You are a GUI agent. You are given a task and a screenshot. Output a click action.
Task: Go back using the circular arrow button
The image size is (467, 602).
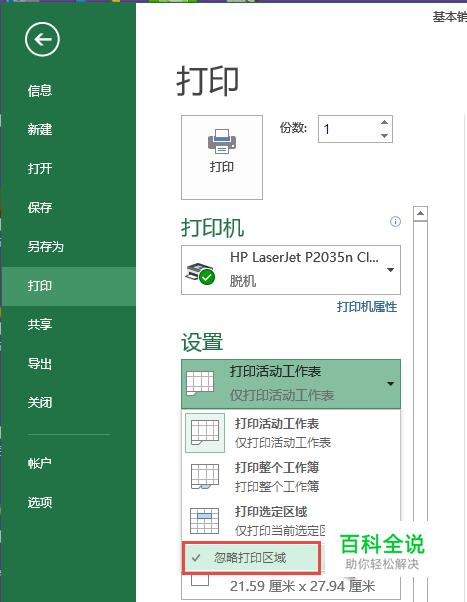click(42, 39)
